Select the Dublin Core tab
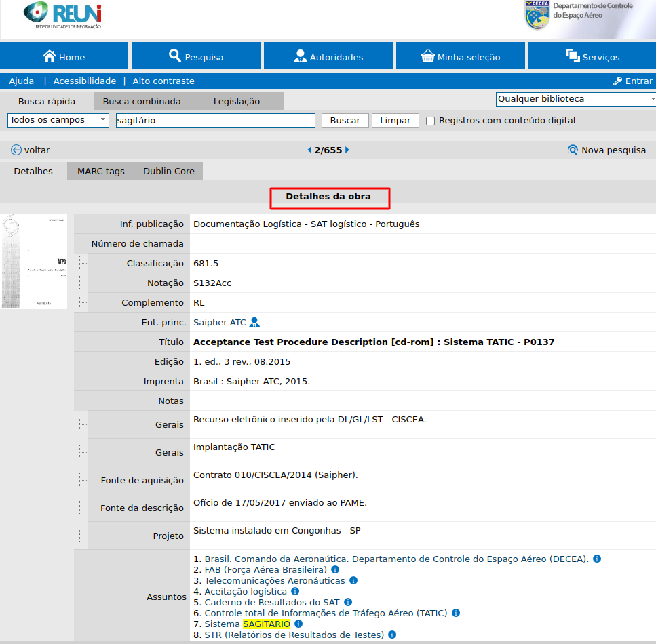This screenshot has height=644, width=656. click(x=169, y=171)
